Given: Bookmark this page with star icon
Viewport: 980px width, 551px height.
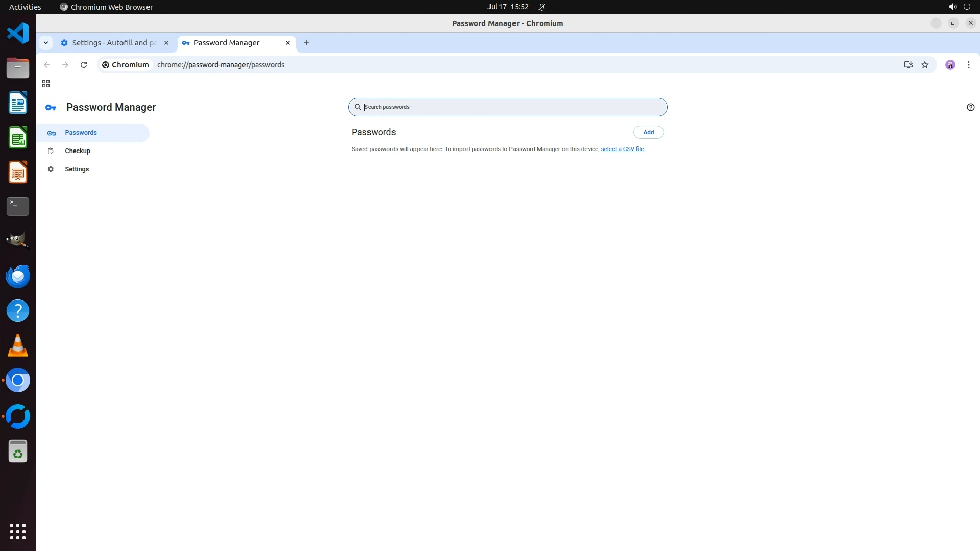Looking at the screenshot, I should point(925,65).
